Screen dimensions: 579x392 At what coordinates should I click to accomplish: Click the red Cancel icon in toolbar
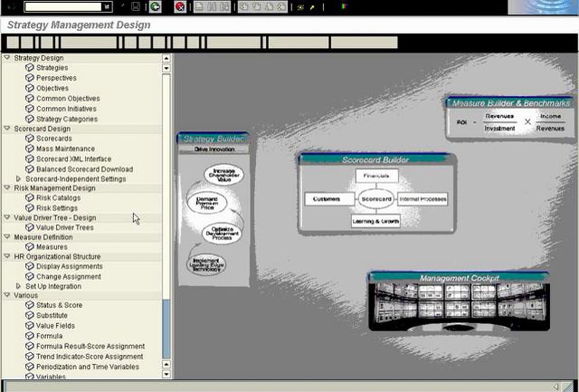[180, 7]
